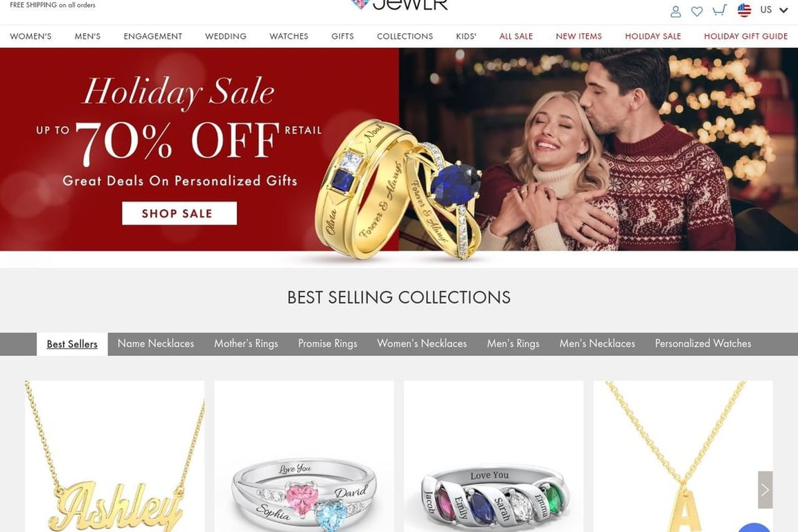View the four-birthstone mother's ring
The image size is (798, 532).
click(494, 456)
